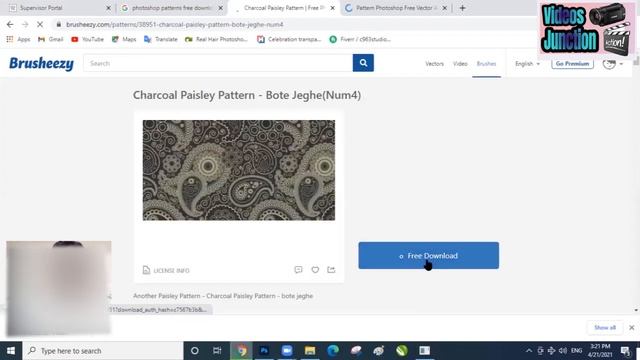
Task: Open the Brusheezy logo home link
Action: point(41,64)
